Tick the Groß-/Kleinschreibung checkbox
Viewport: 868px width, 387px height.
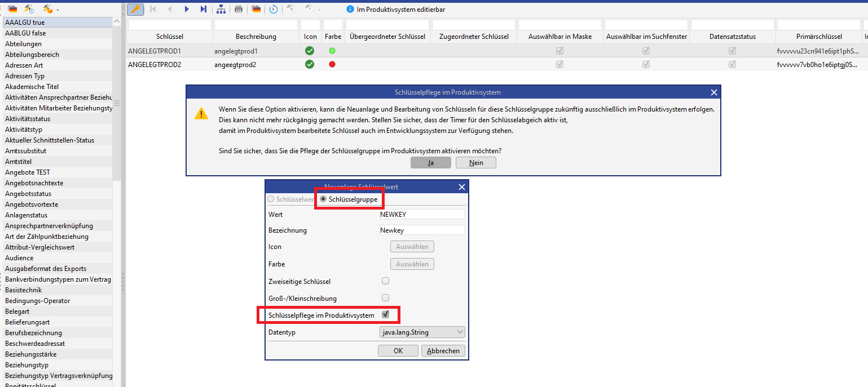coord(386,298)
